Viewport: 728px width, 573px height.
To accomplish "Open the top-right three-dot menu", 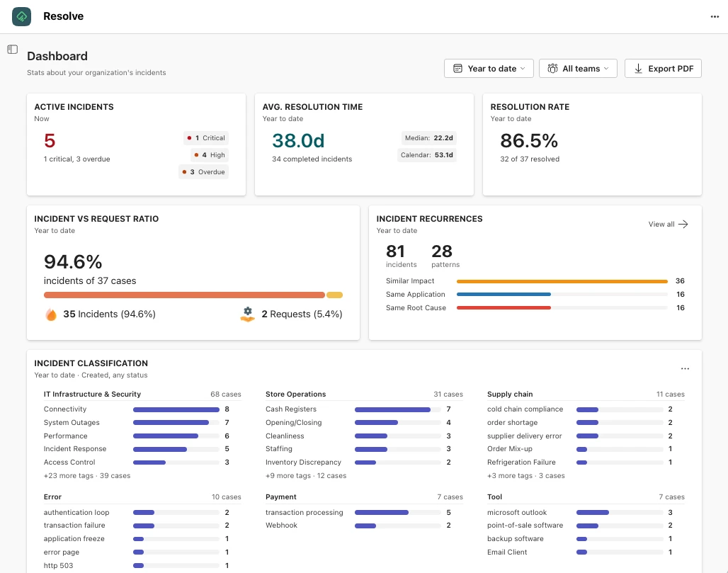I will [715, 17].
